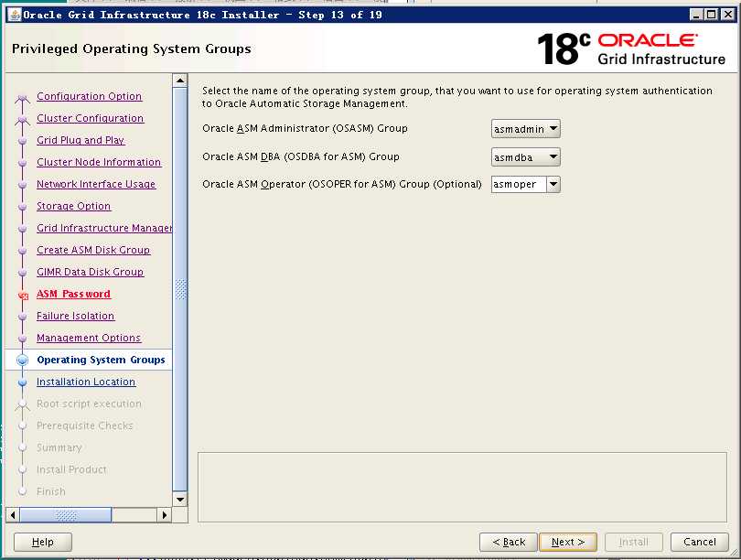The image size is (741, 560).
Task: Click the step bullet beside GIMR Data Disk Group
Action: point(22,272)
